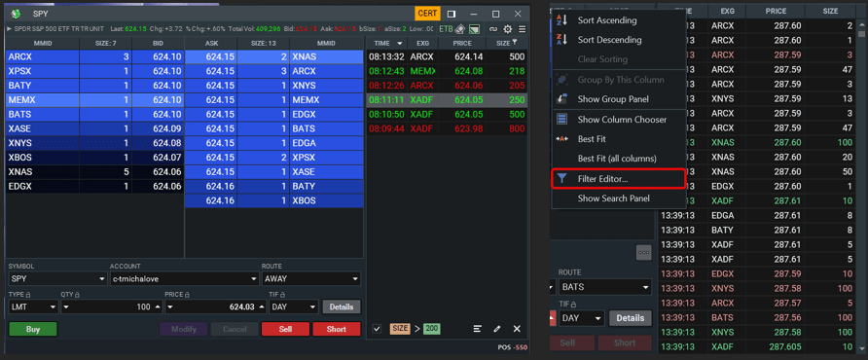Click the Cancel button

pos(235,329)
